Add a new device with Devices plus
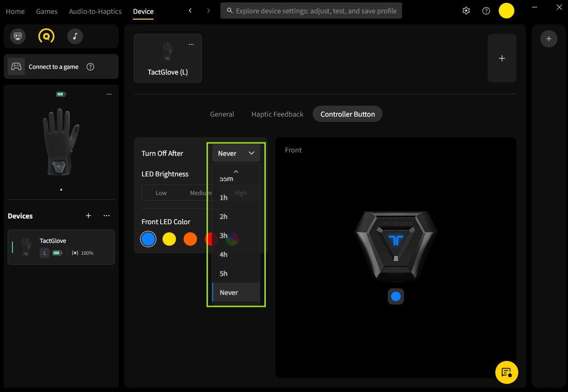 (x=88, y=216)
